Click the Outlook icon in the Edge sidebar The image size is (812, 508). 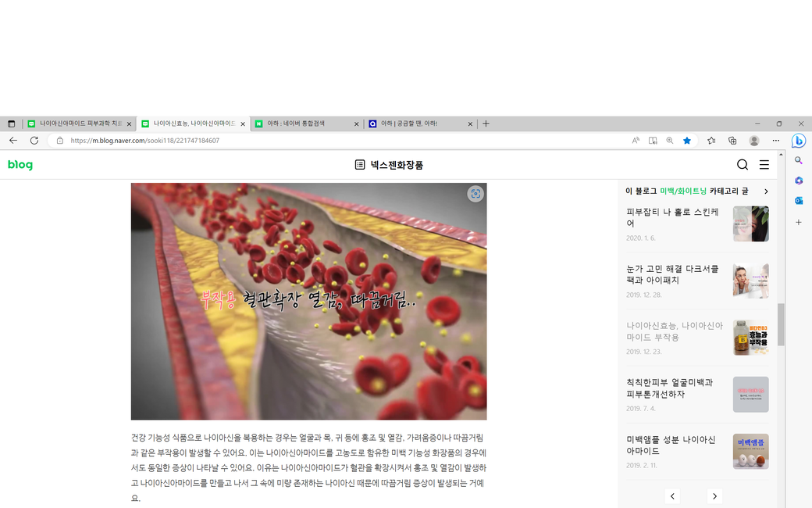(x=798, y=201)
